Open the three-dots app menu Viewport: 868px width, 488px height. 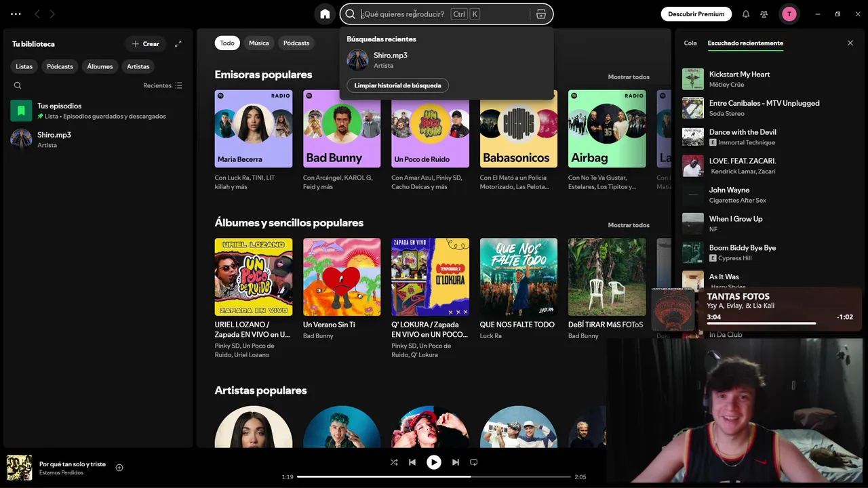[16, 14]
